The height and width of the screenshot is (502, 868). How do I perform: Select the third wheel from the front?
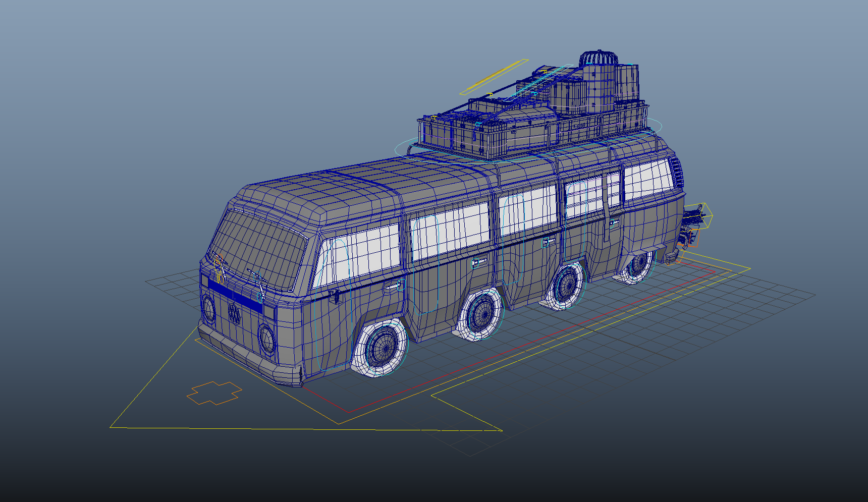[566, 286]
